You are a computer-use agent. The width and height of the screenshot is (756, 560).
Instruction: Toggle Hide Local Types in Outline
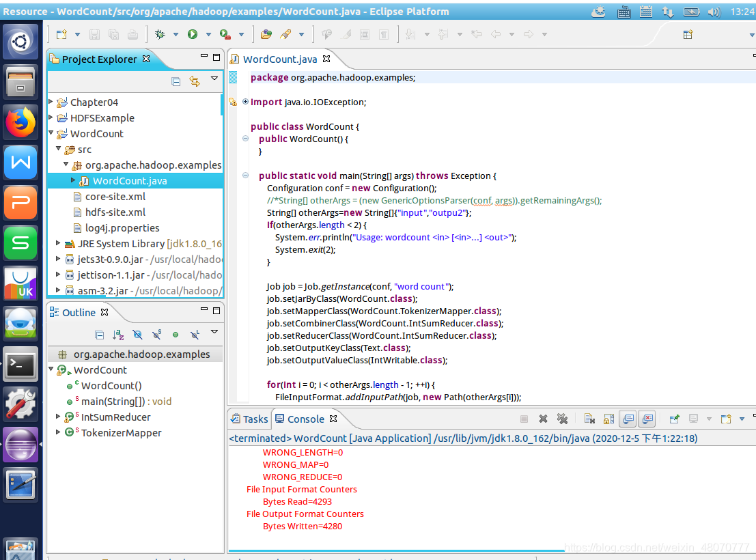point(195,335)
